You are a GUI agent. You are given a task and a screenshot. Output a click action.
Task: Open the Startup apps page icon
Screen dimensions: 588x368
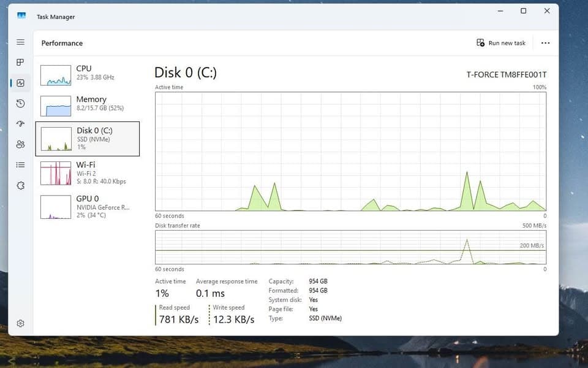21,123
